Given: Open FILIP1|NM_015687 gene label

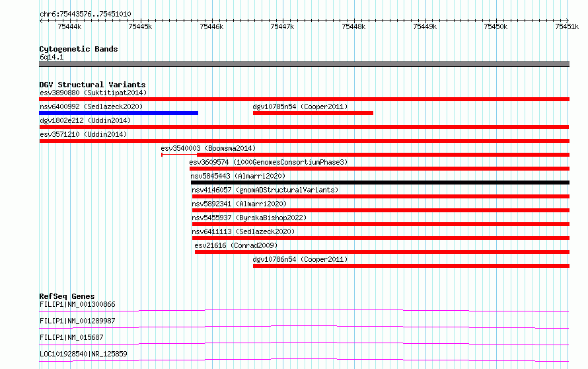Looking at the screenshot, I should coord(71,337).
